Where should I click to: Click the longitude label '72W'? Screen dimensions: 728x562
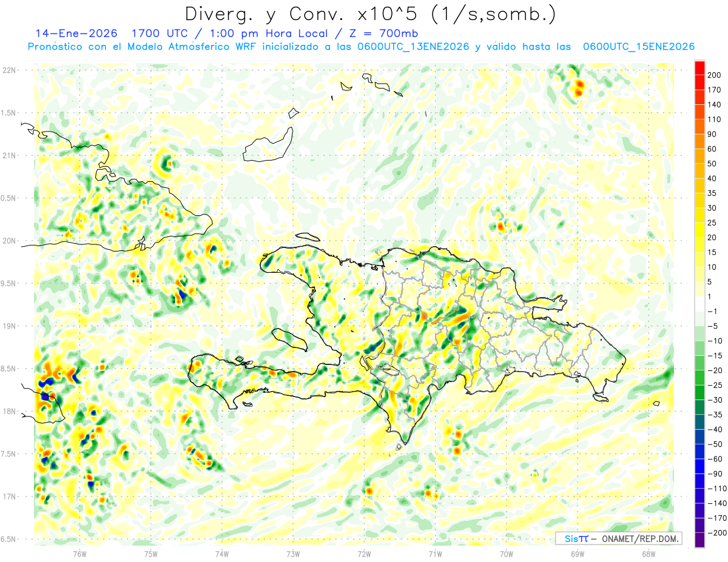coord(364,554)
